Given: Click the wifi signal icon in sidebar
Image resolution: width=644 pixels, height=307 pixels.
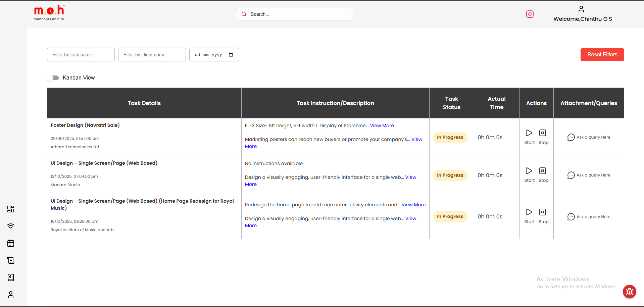Looking at the screenshot, I should [x=11, y=226].
